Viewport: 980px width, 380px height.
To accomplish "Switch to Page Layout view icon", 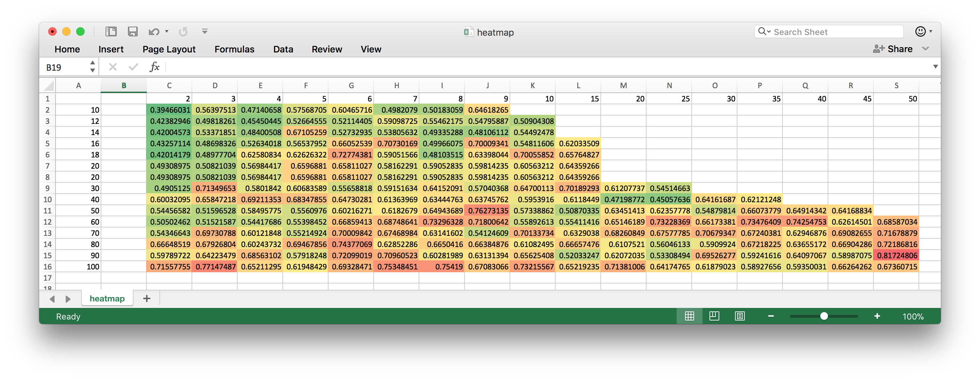I will coord(714,316).
